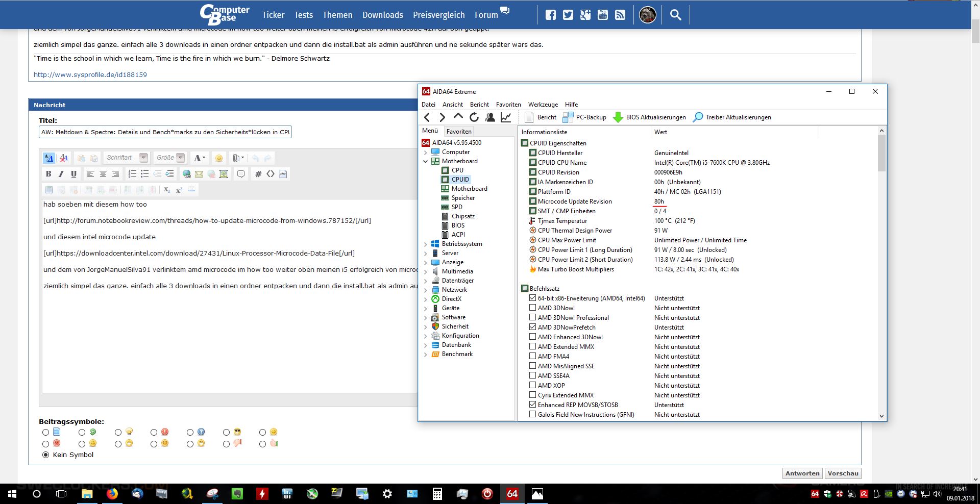
Task: Expand the Betriebssystem tree node
Action: click(426, 244)
